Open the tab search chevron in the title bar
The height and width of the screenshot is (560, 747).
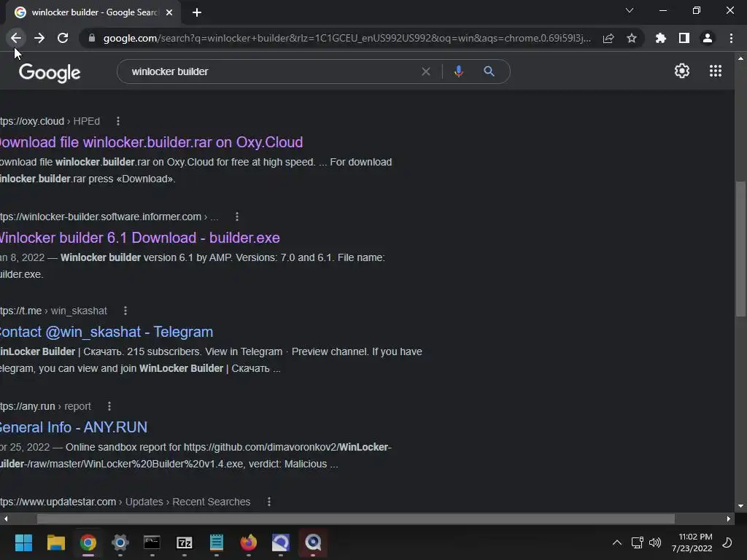(630, 10)
